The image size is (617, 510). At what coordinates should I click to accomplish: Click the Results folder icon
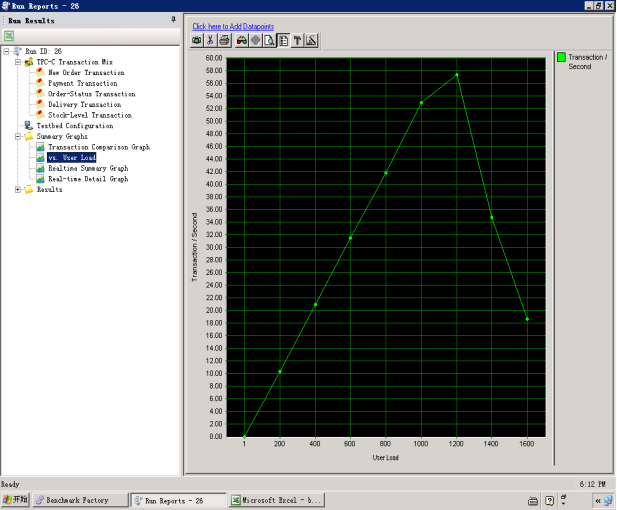(29, 190)
